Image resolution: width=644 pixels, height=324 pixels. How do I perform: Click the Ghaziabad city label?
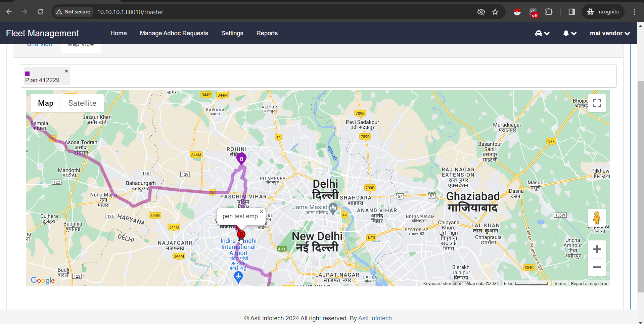point(473,202)
